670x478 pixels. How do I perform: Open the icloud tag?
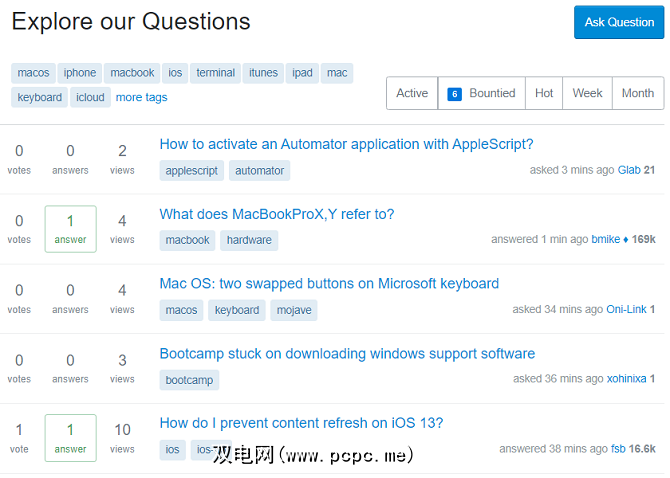click(x=90, y=98)
